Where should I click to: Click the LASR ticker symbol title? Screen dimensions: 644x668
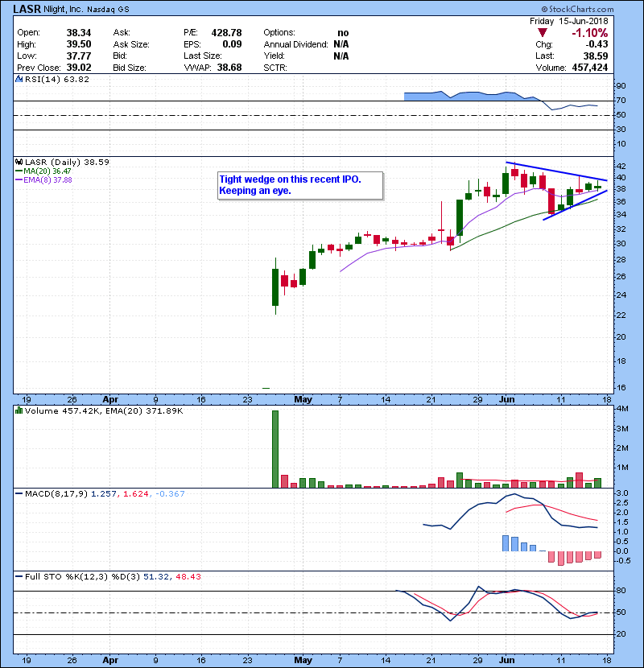click(27, 9)
